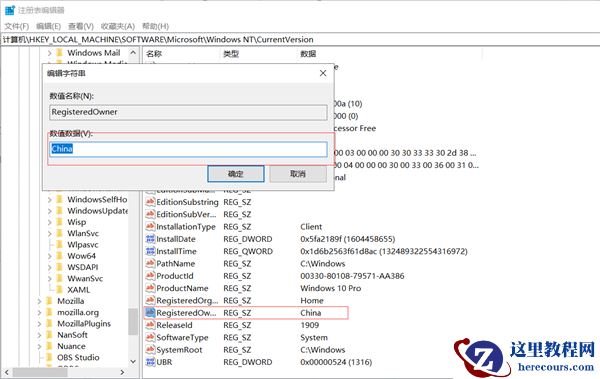
Task: Select the Nuance key in tree
Action: point(71,346)
